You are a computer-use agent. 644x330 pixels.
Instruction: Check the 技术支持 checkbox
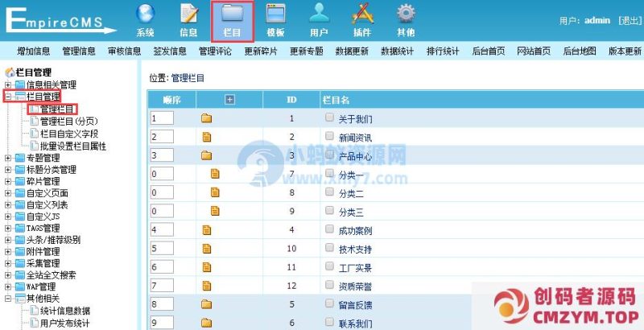(329, 248)
